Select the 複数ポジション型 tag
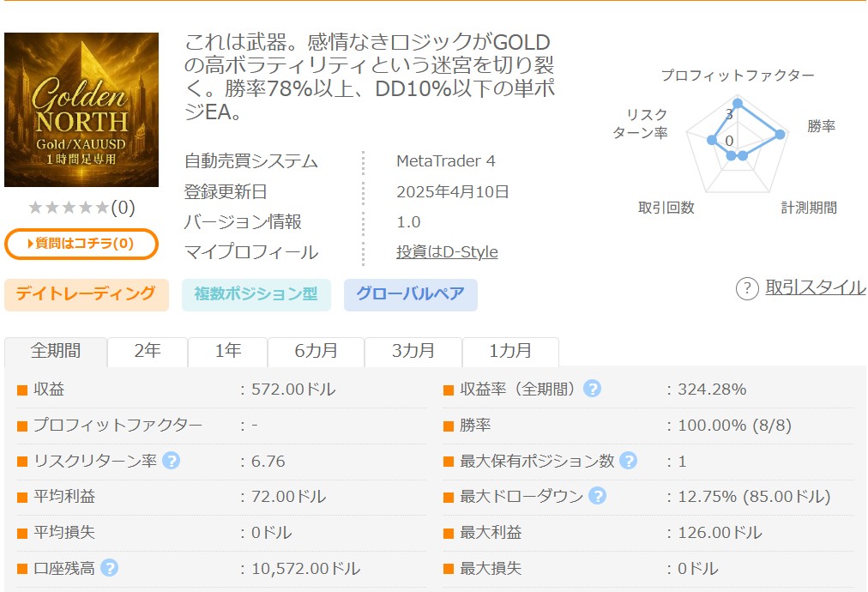 pyautogui.click(x=256, y=294)
